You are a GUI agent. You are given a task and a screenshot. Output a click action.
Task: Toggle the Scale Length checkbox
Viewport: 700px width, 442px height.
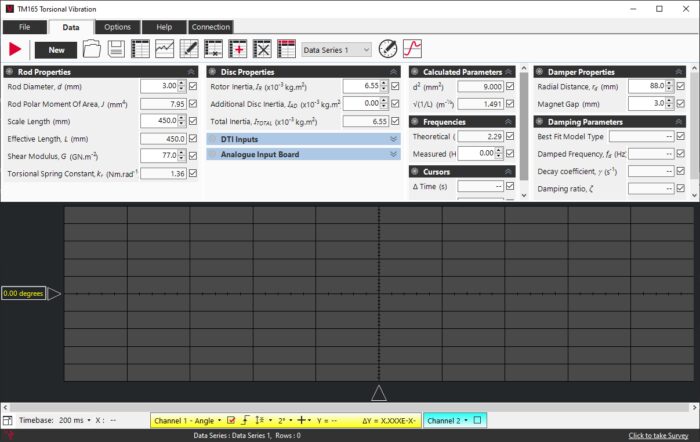coord(193,121)
